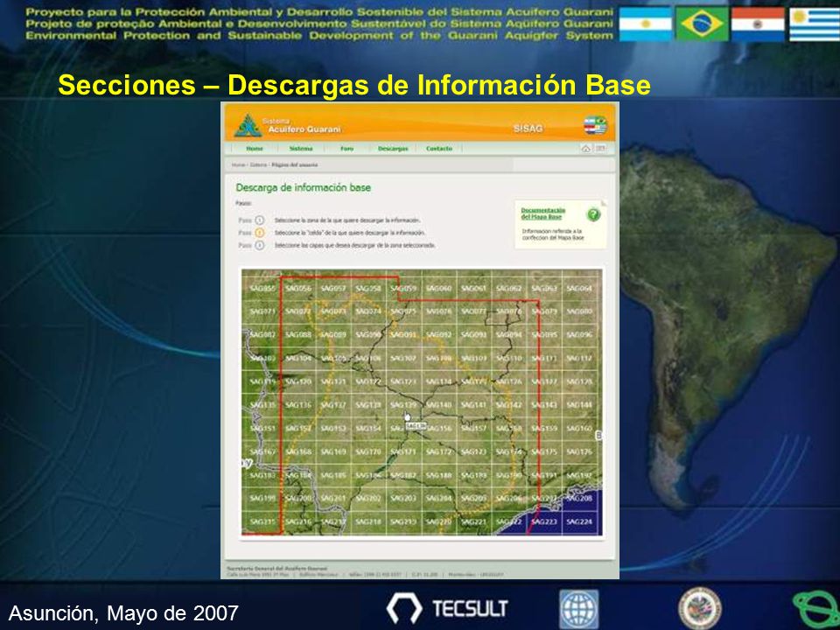
Task: Pick map cell SAG172
Action: click(438, 451)
